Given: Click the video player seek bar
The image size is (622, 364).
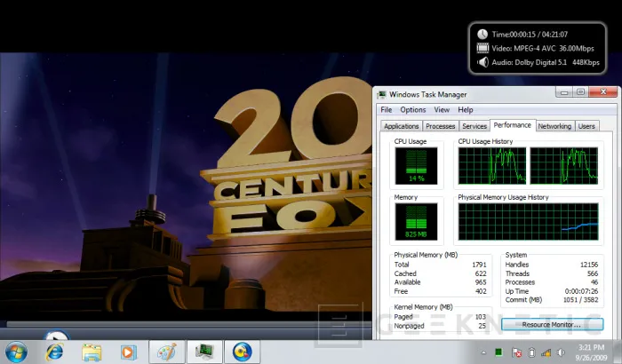Looking at the screenshot, I should tap(188, 324).
